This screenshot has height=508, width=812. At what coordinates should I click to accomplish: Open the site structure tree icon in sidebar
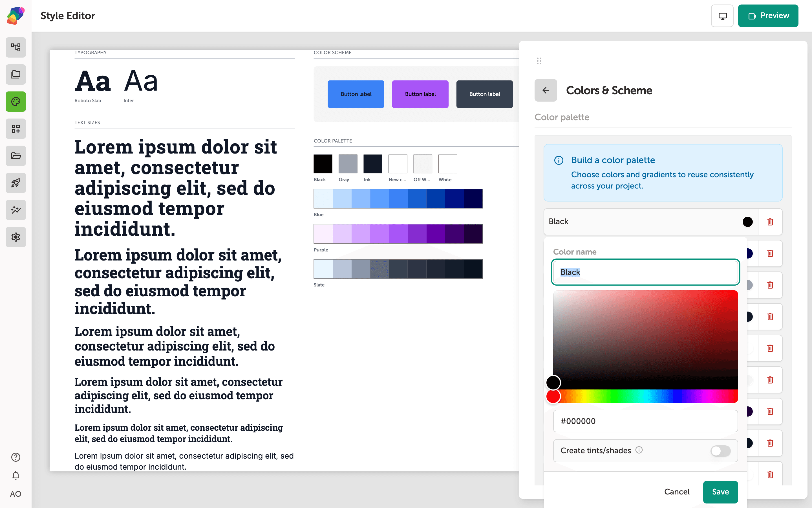tap(16, 47)
